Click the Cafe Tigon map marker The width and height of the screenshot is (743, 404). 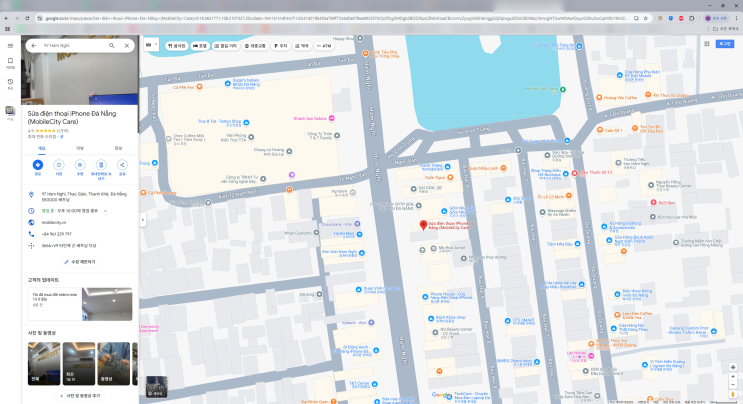tap(450, 178)
